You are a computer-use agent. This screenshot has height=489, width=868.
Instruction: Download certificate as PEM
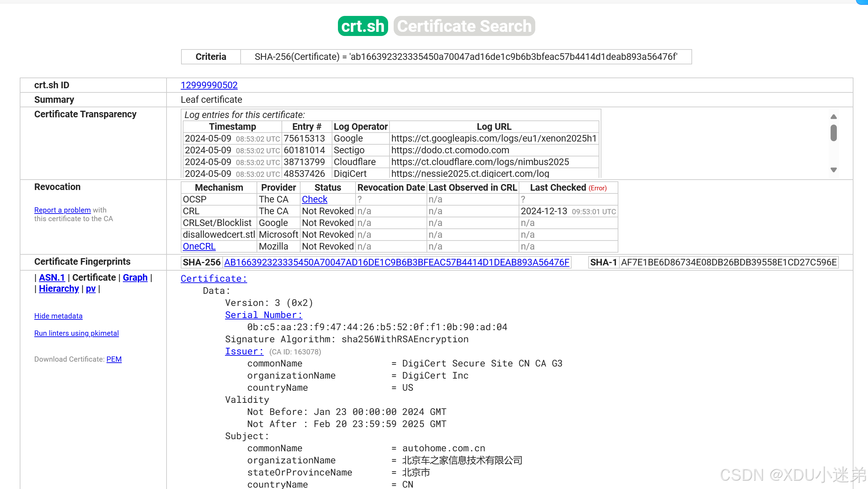[x=114, y=359]
